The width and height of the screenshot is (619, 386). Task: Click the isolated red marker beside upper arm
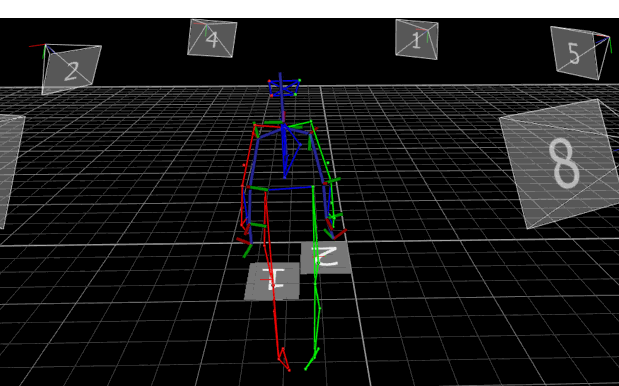pos(244,165)
